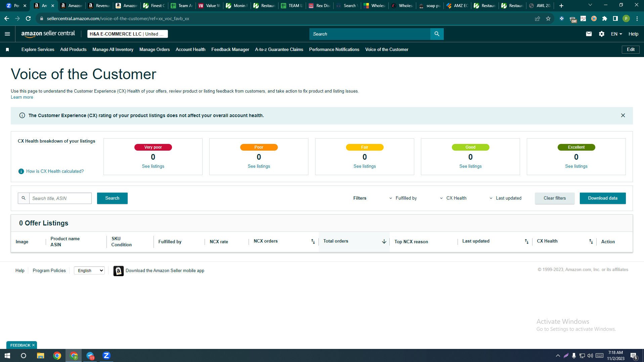Click the Amazon Seller mobile app icon
Image resolution: width=644 pixels, height=362 pixels.
pyautogui.click(x=118, y=271)
